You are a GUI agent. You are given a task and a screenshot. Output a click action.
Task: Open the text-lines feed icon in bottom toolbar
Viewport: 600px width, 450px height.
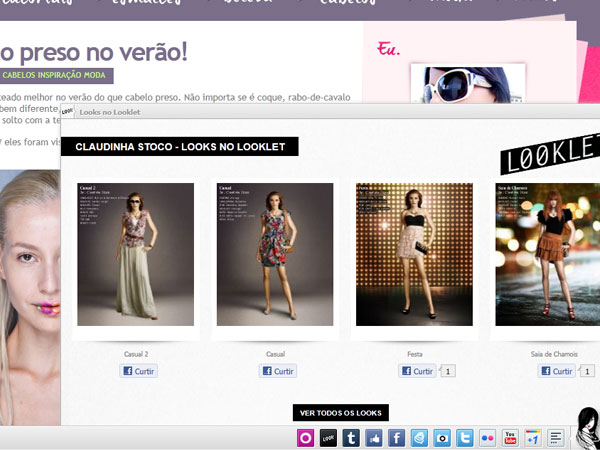(556, 438)
